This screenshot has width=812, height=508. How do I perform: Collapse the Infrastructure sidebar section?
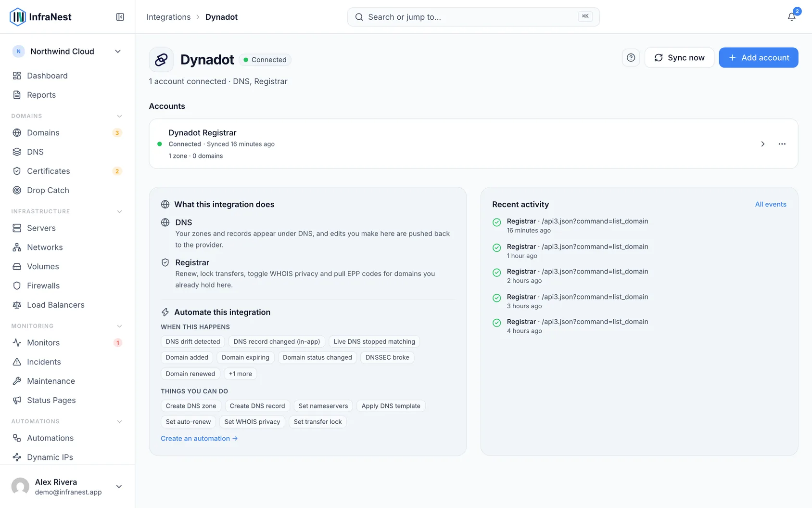[x=119, y=211]
